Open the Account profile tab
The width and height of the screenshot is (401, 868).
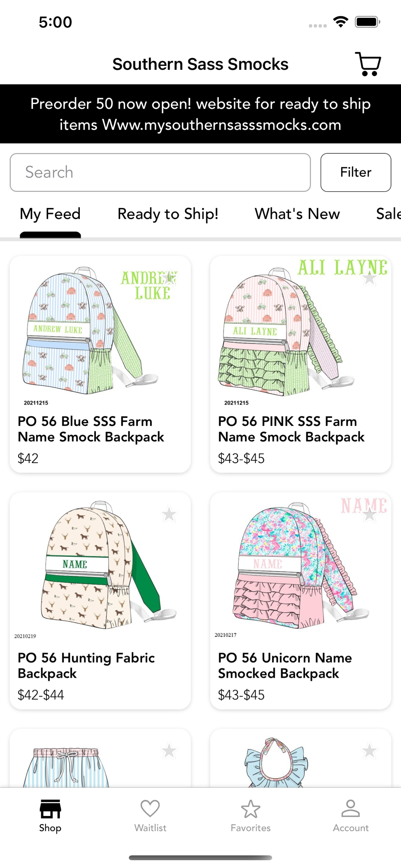(x=351, y=815)
